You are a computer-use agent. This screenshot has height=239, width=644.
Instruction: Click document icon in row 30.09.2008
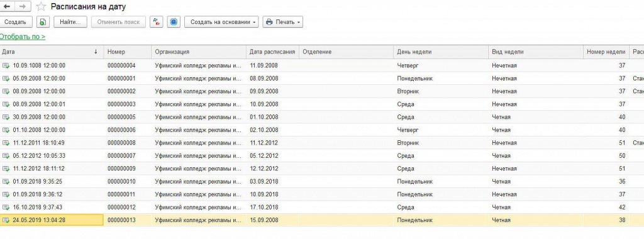pos(6,117)
